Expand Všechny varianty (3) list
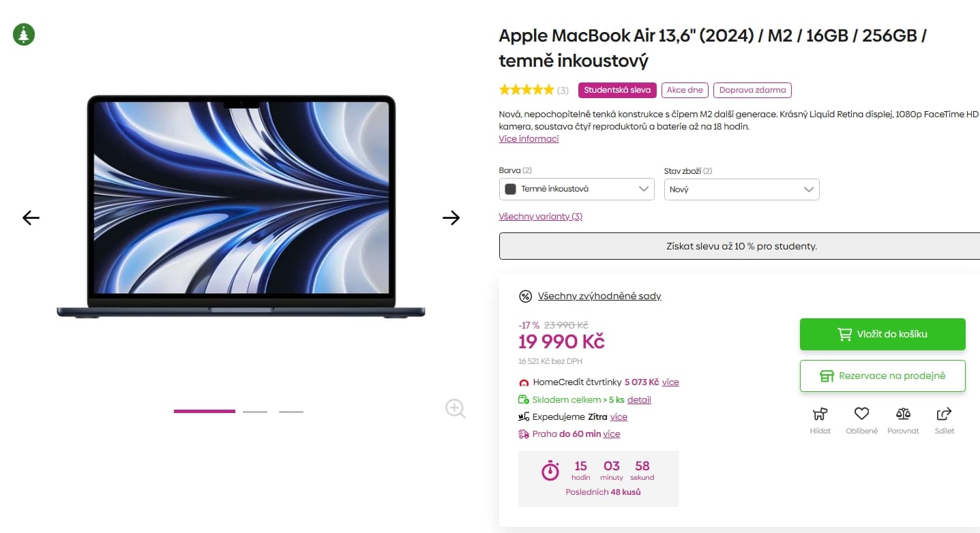The image size is (980, 533). (x=540, y=216)
